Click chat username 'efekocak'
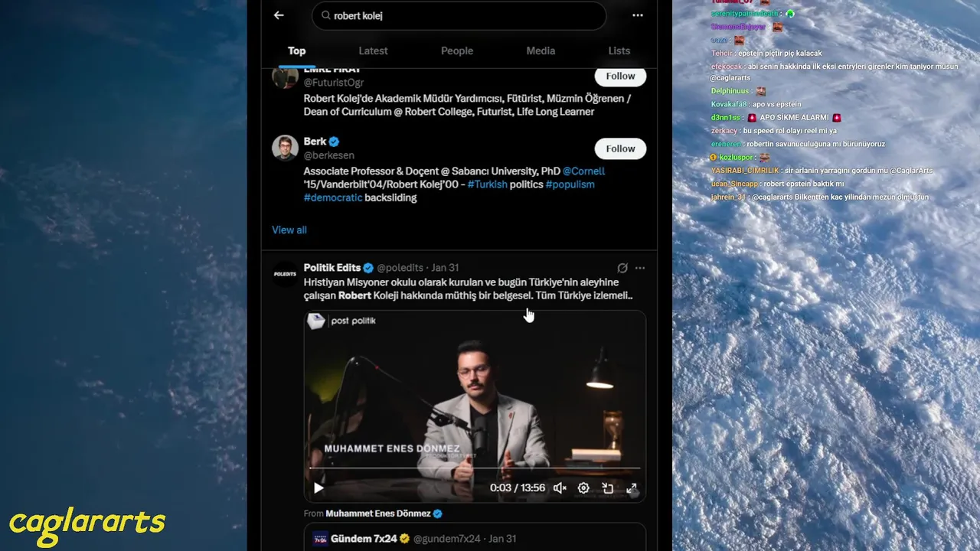The image size is (980, 551). [727, 67]
